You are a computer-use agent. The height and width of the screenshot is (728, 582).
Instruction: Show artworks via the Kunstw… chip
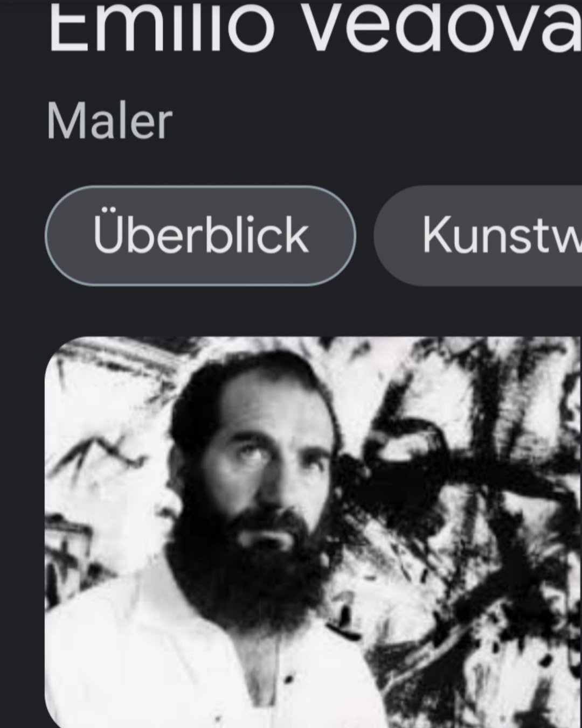[478, 235]
